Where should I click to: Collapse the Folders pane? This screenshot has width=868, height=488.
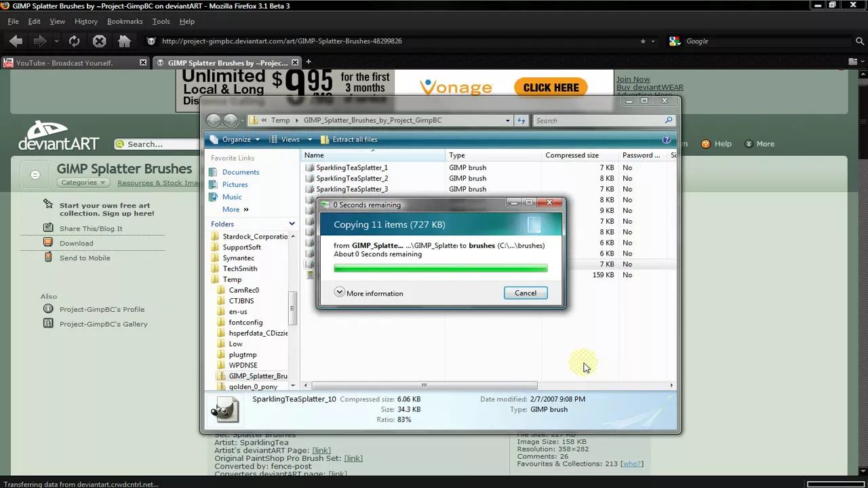(x=292, y=224)
